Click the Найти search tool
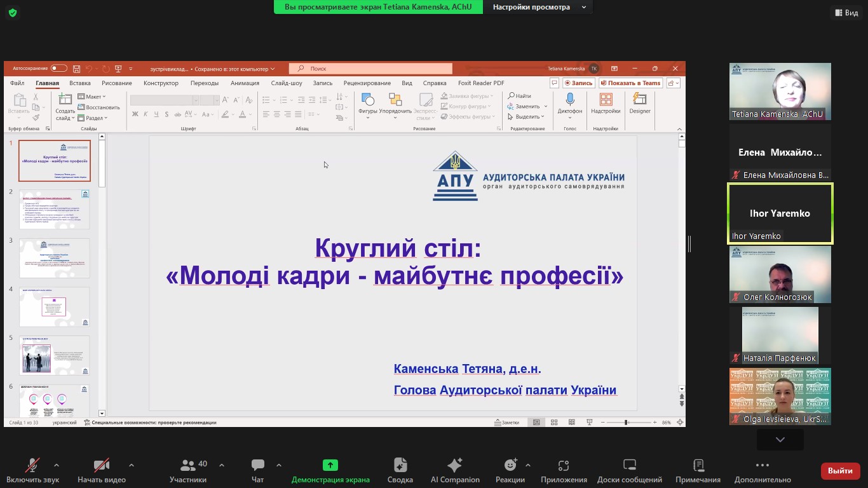Viewport: 868px width, 488px height. 520,96
